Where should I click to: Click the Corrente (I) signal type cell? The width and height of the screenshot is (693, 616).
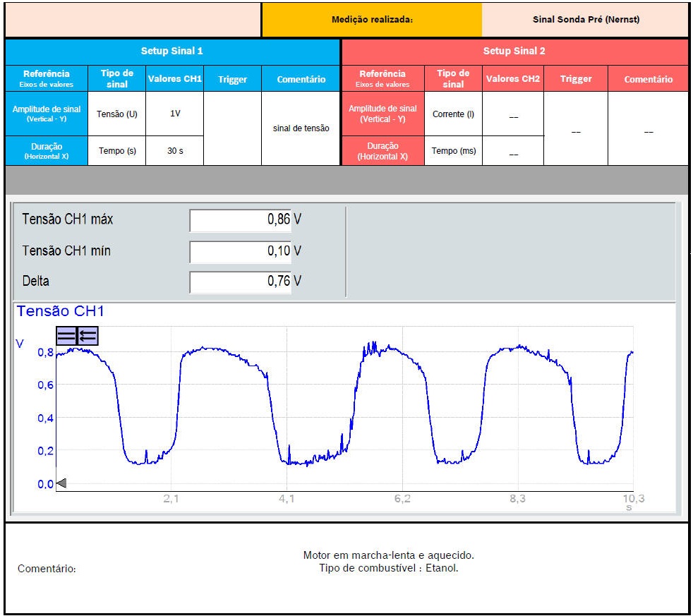453,114
